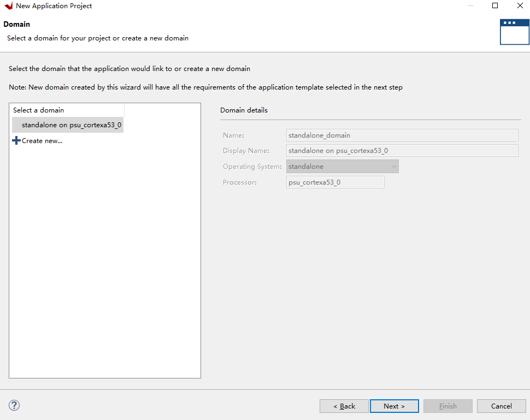
Task: Cancel the new application wizard
Action: point(502,406)
